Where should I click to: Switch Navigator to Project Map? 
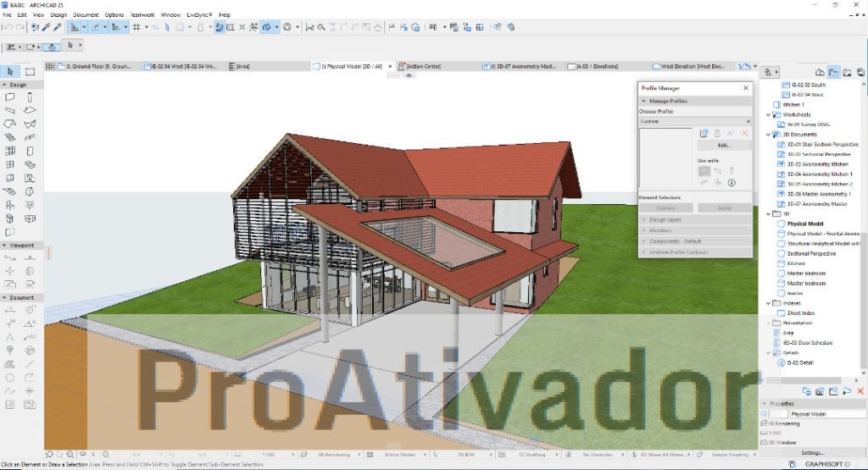point(820,72)
